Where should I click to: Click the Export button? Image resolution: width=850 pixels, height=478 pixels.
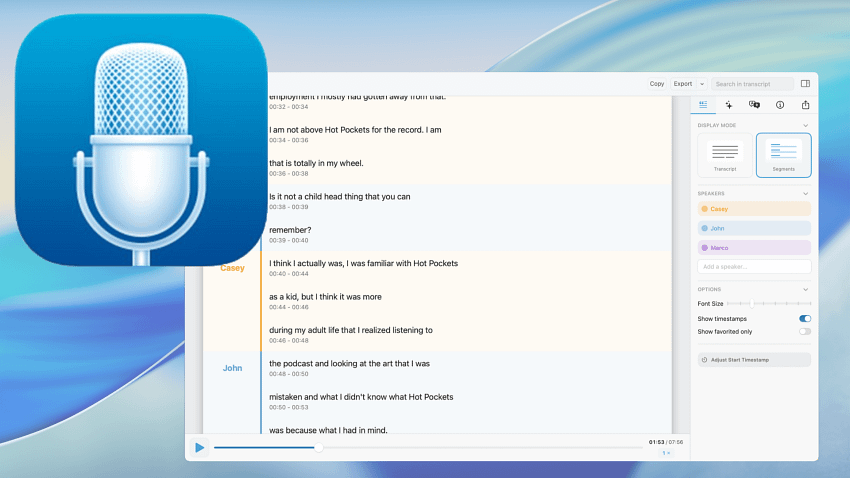point(682,84)
